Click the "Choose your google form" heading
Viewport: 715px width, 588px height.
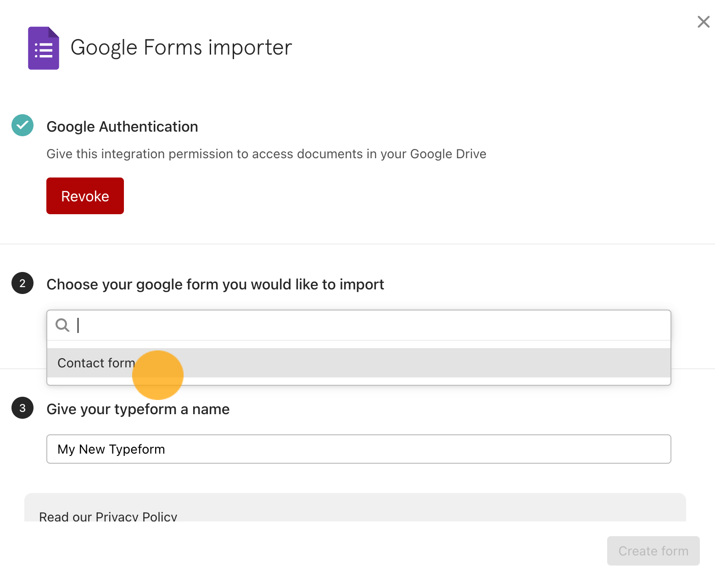pyautogui.click(x=215, y=284)
